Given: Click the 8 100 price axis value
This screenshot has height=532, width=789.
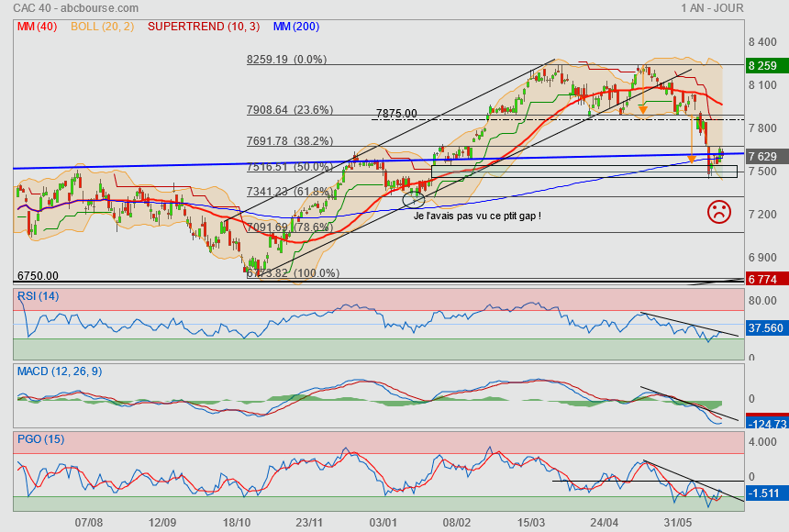Looking at the screenshot, I should click(x=762, y=85).
